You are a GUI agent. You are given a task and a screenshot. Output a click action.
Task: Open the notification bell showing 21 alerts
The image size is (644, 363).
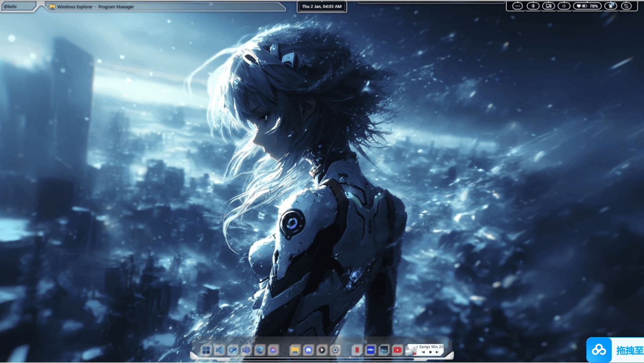coord(611,6)
